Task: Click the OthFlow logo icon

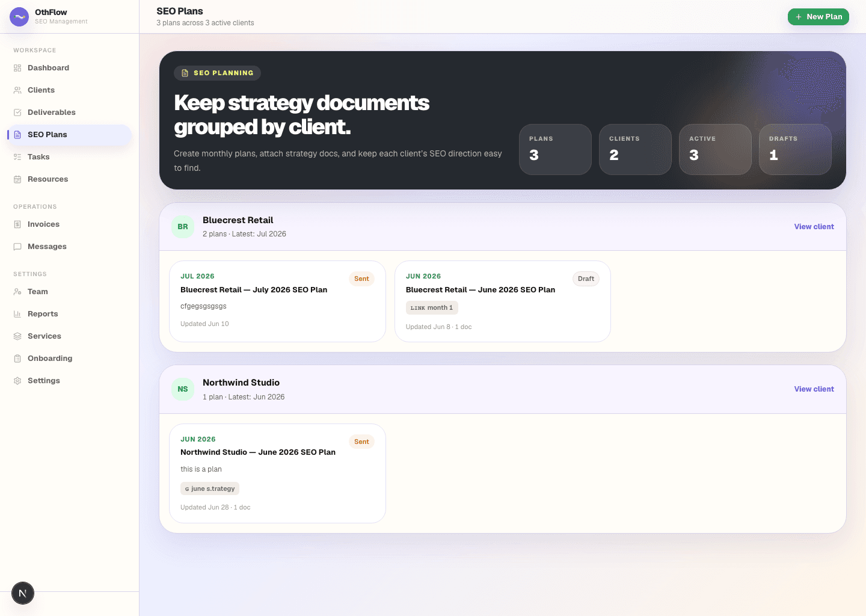Action: coord(19,17)
